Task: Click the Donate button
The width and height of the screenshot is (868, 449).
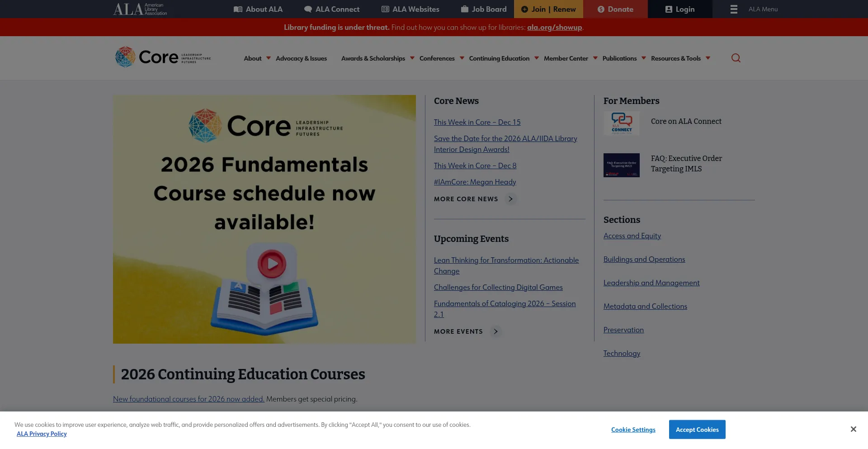Action: click(x=615, y=9)
